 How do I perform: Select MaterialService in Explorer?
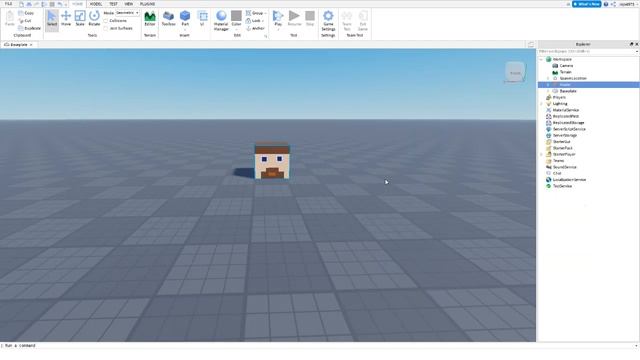[x=565, y=110]
